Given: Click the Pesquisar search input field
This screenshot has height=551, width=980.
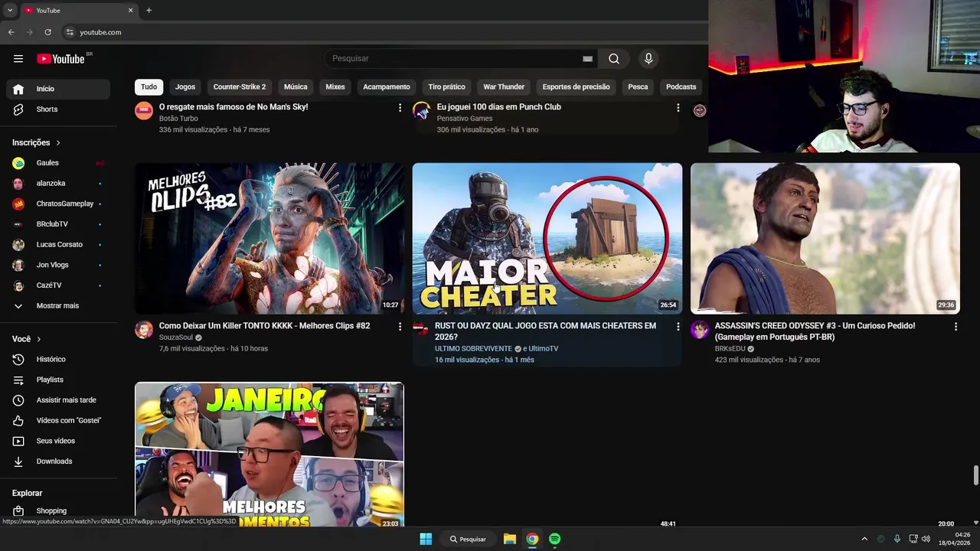Looking at the screenshot, I should (456, 59).
